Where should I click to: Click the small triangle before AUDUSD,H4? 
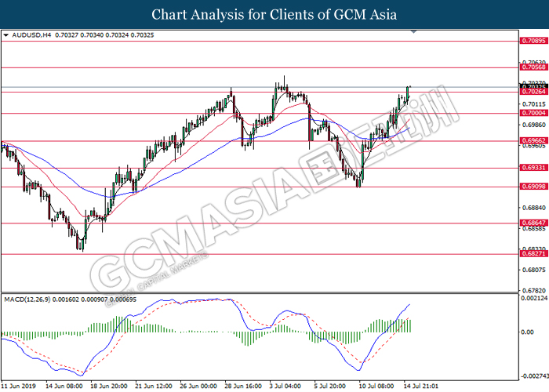(7, 35)
